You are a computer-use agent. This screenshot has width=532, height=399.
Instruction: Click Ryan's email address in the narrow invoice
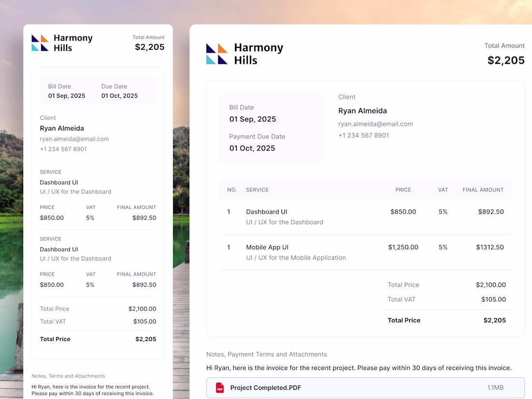click(x=74, y=139)
